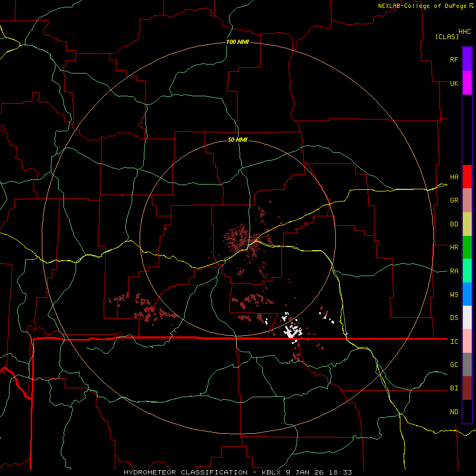Click the pinkish GR legend color swatch

click(467, 200)
